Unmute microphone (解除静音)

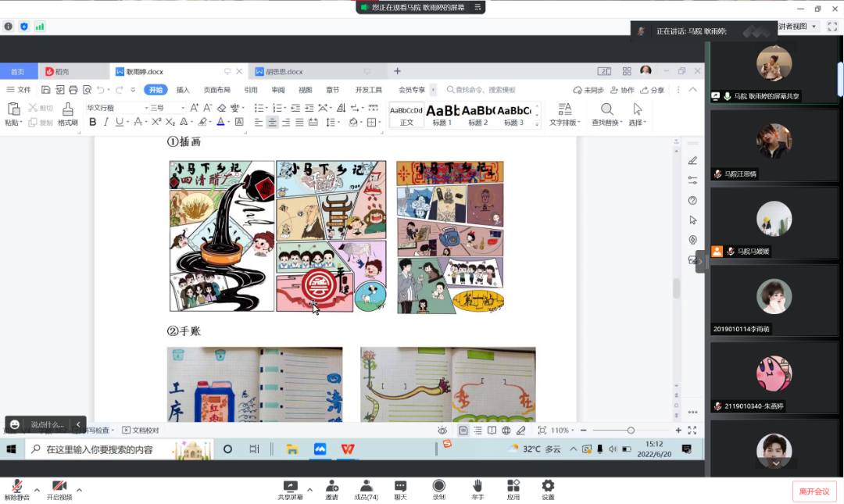click(x=16, y=489)
